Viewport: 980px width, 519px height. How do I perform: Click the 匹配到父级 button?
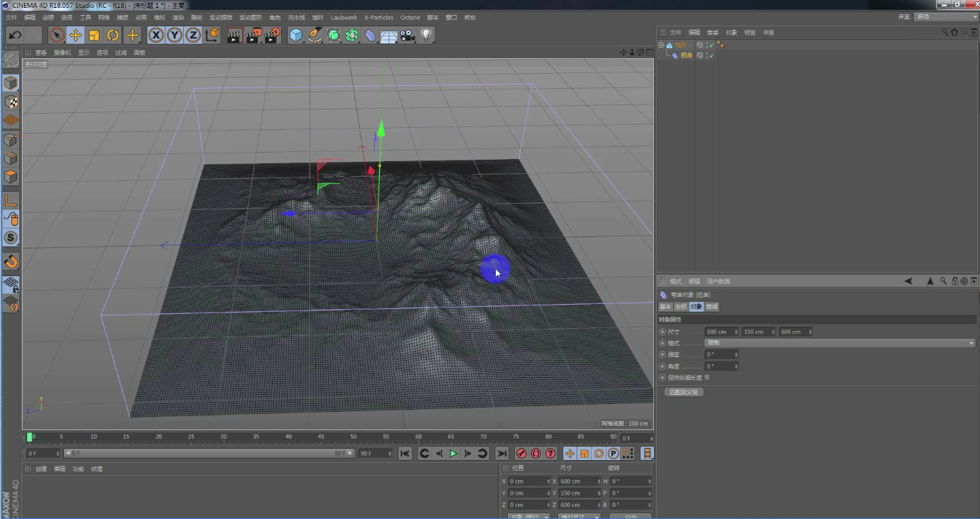pos(684,392)
